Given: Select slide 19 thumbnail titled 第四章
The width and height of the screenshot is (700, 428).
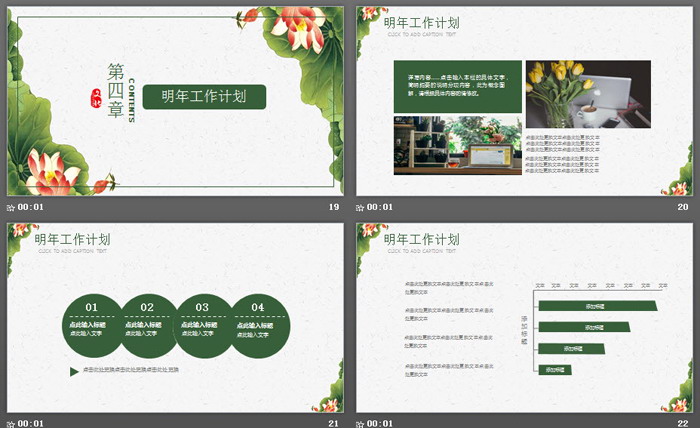Looking at the screenshot, I should tap(175, 101).
